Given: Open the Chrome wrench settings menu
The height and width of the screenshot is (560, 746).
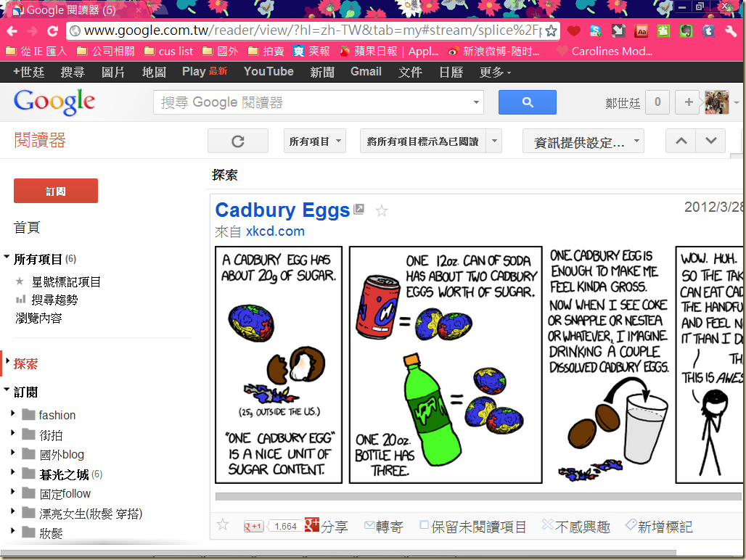Looking at the screenshot, I should click(x=731, y=31).
